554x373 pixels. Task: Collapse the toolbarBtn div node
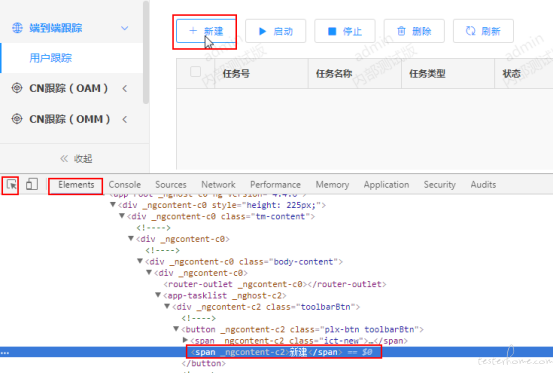pyautogui.click(x=167, y=306)
